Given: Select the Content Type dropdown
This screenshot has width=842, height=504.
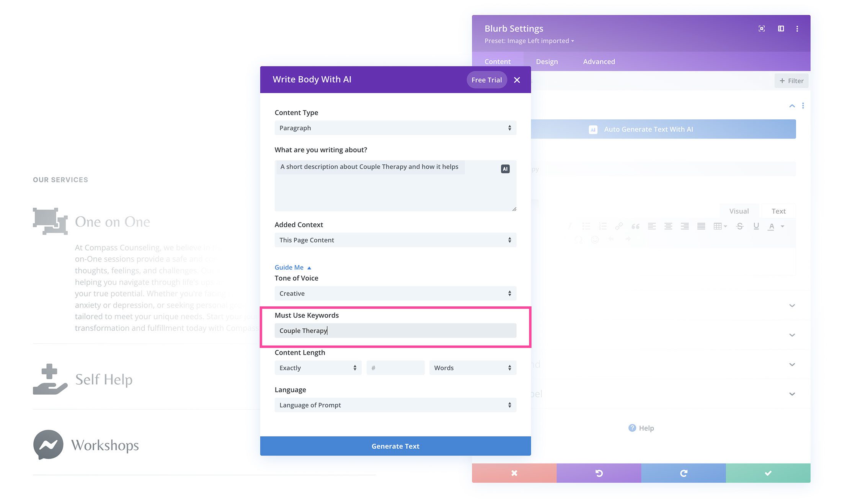Looking at the screenshot, I should pyautogui.click(x=395, y=127).
